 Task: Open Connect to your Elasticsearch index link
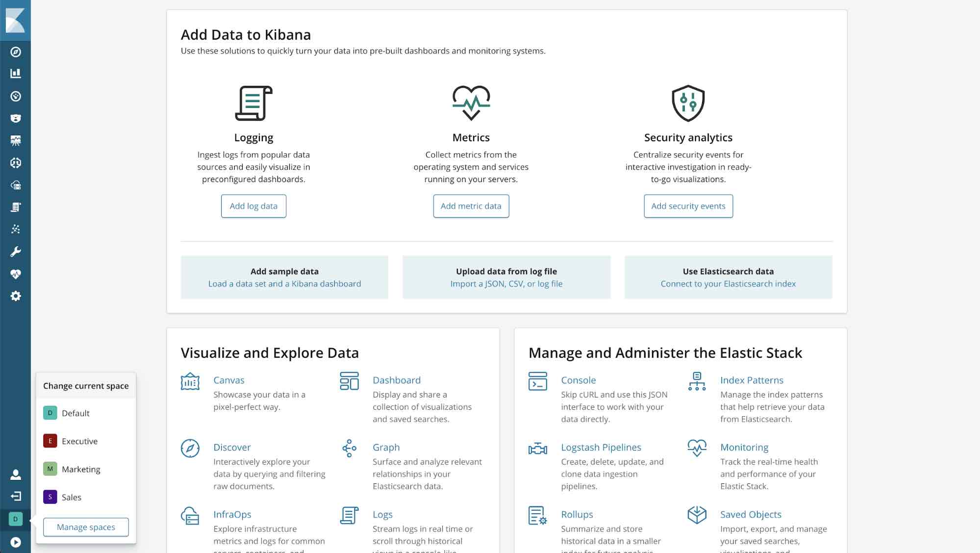(x=728, y=284)
